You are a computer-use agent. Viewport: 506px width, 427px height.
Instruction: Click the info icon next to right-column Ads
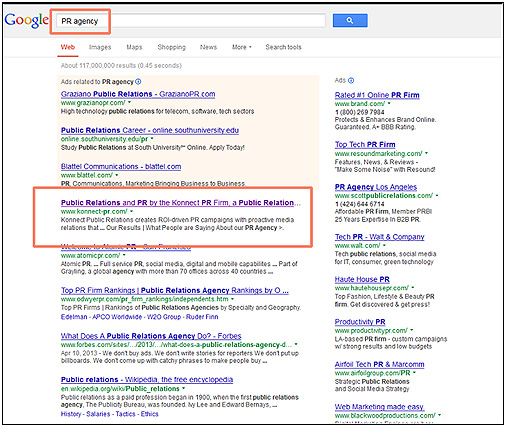click(x=351, y=80)
